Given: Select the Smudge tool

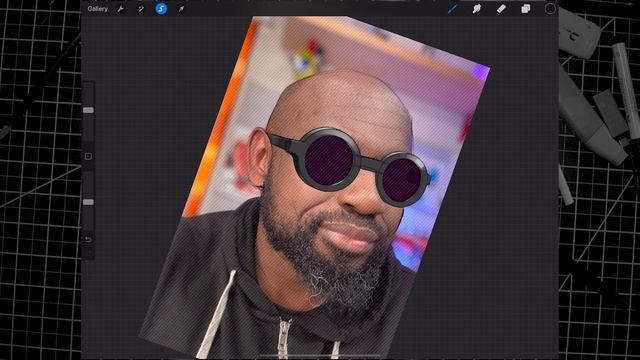Looking at the screenshot, I should pos(476,9).
